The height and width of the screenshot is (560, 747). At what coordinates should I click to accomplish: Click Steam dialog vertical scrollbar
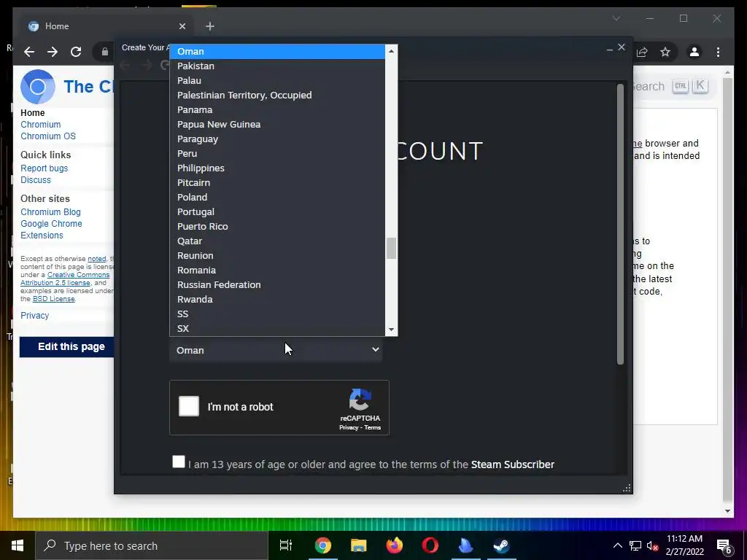(620, 225)
